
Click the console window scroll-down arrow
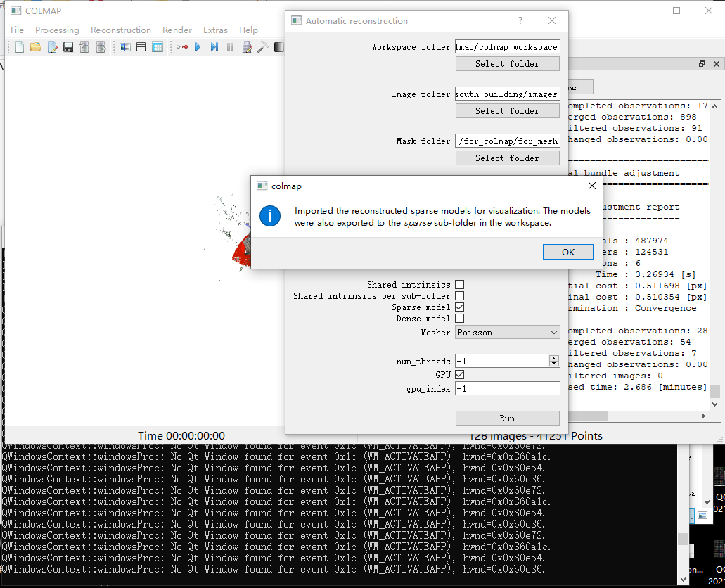click(683, 580)
